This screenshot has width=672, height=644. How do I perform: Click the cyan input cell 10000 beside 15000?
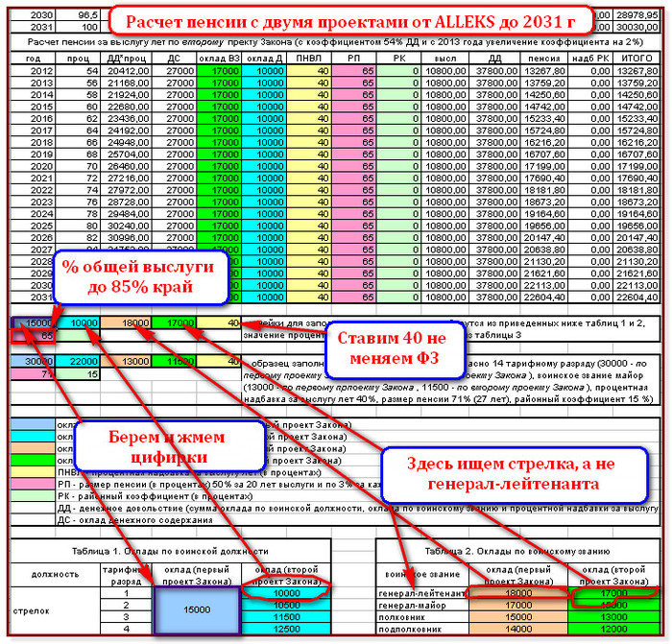(78, 323)
